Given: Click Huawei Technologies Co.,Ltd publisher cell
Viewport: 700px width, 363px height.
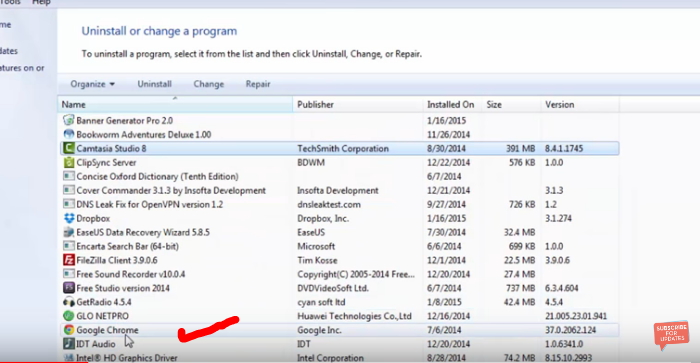Looking at the screenshot, I should tap(354, 316).
